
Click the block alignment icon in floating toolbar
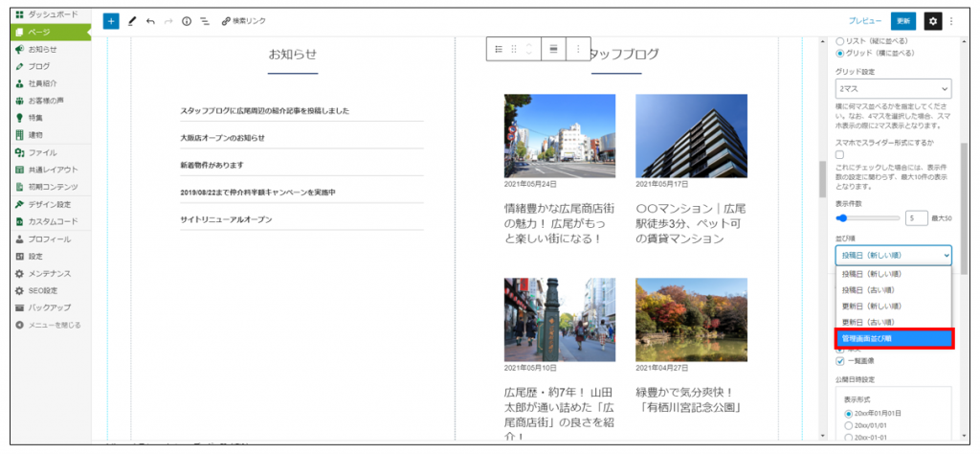553,49
